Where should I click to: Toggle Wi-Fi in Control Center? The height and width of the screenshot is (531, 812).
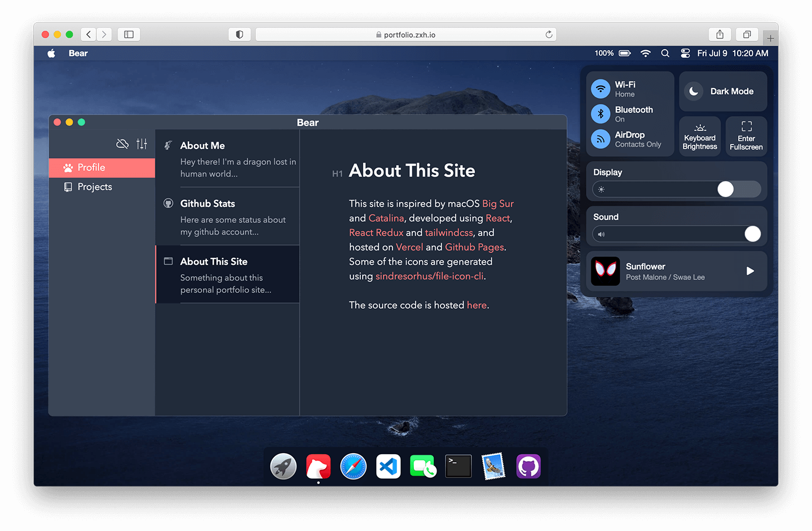[x=601, y=89]
